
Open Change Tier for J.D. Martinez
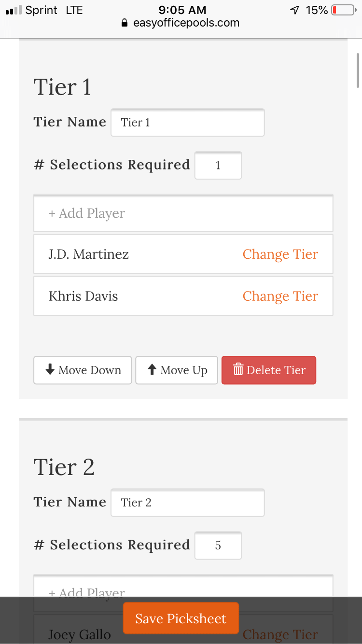pyautogui.click(x=280, y=254)
